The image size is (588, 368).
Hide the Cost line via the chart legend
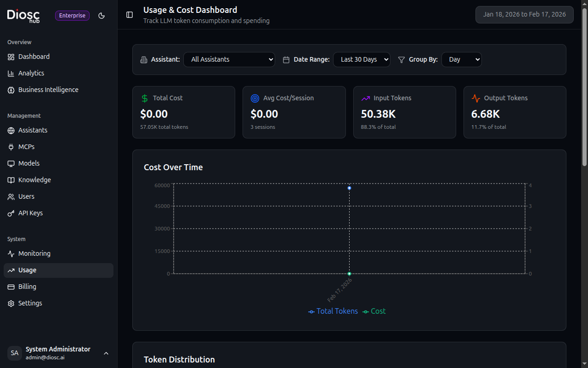pos(373,311)
